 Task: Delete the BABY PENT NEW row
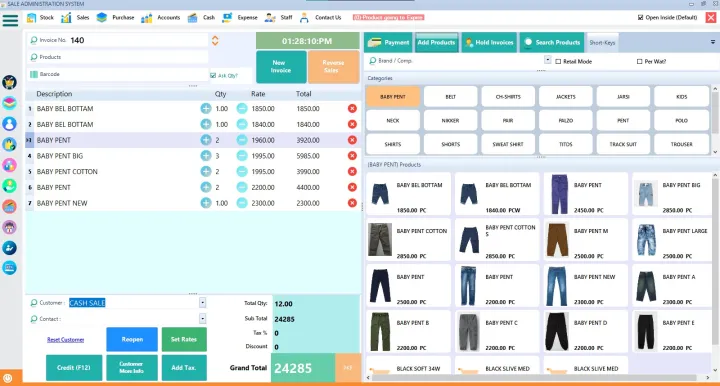pos(352,203)
